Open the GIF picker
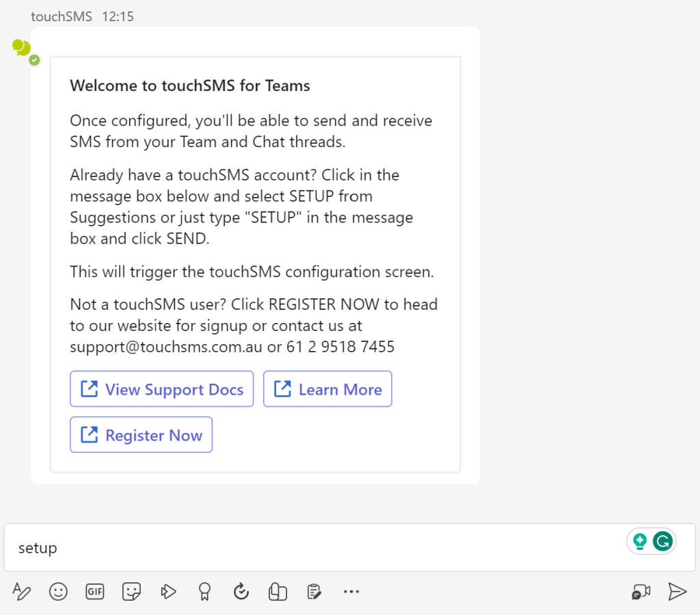Screen dimensions: 700x615 click(x=94, y=591)
